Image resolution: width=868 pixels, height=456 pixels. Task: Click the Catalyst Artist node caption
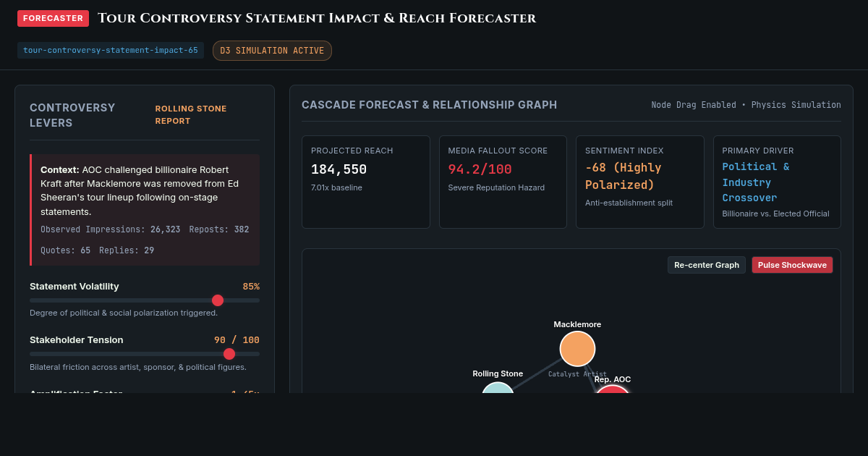pyautogui.click(x=577, y=374)
